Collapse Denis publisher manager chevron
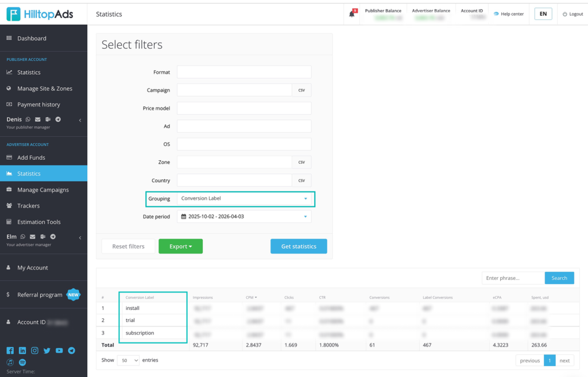The height and width of the screenshot is (377, 588). click(x=80, y=121)
